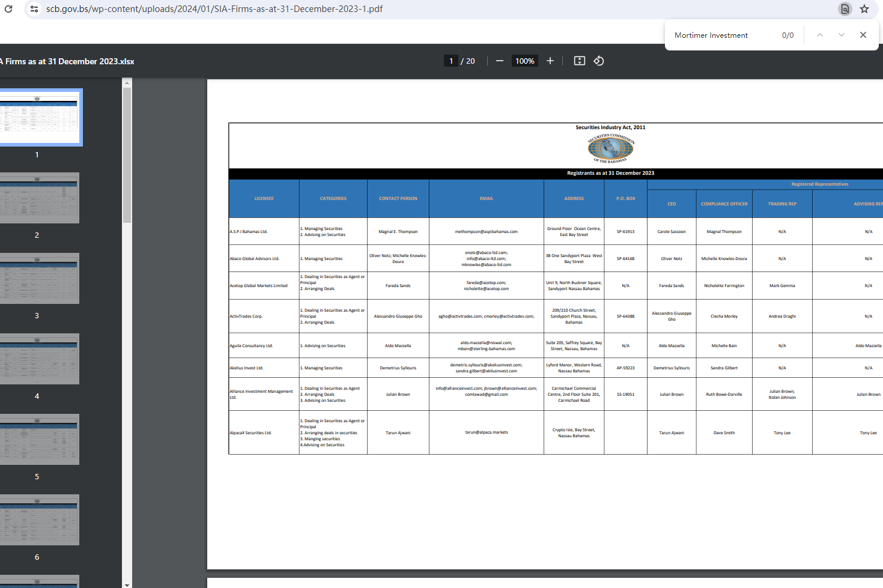The width and height of the screenshot is (883, 588).
Task: Click the P.O. BOX column header
Action: 626,198
